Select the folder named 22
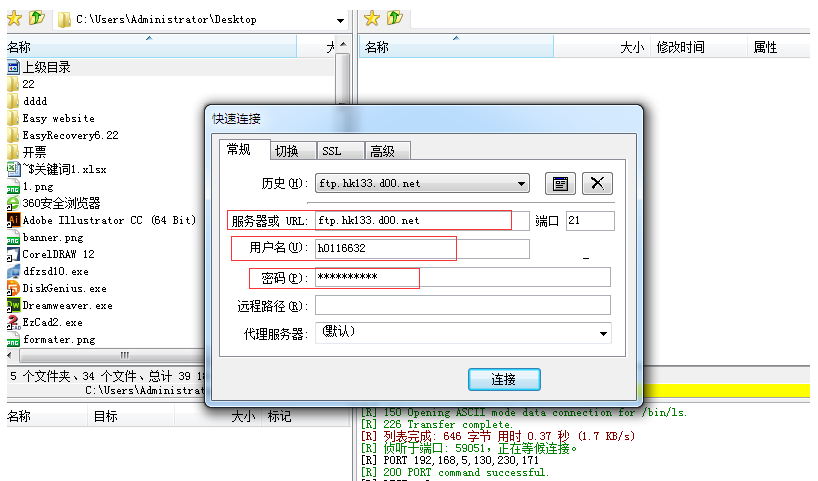The height and width of the screenshot is (481, 818). (x=21, y=84)
